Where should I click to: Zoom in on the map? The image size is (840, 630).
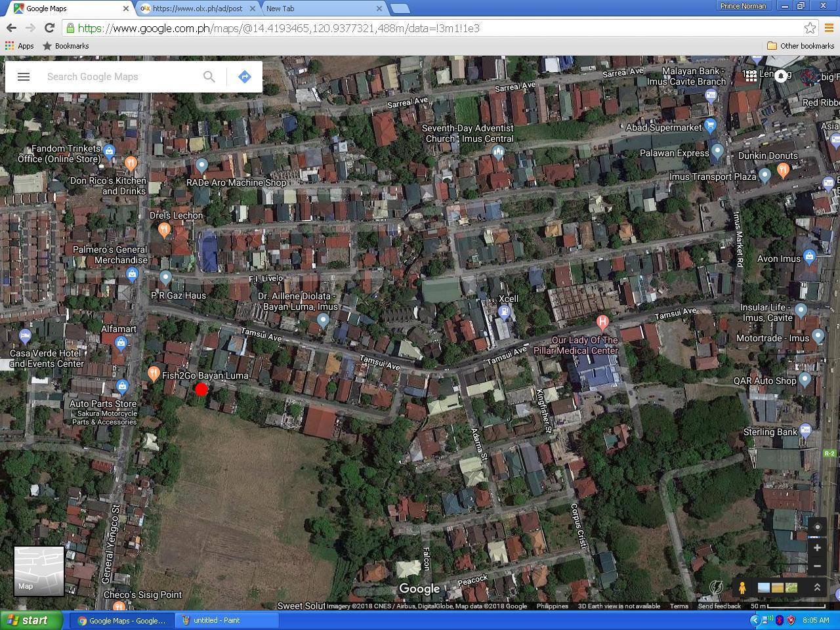tap(817, 547)
